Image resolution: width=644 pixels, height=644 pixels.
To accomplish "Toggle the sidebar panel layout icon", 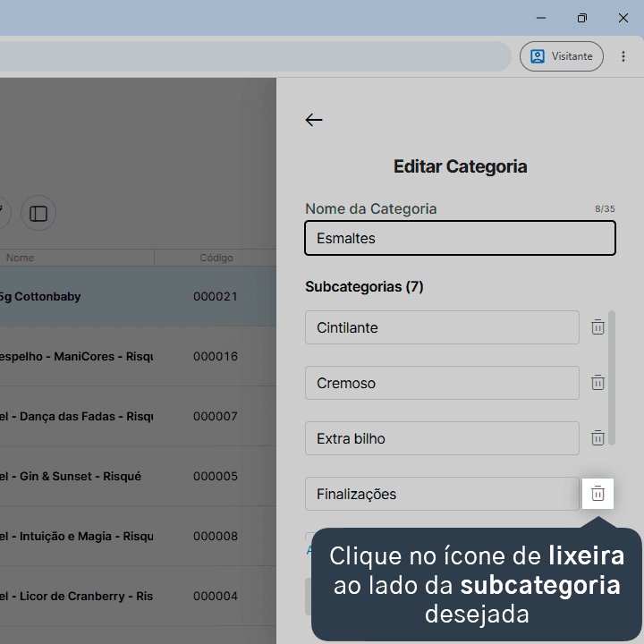I will [38, 213].
